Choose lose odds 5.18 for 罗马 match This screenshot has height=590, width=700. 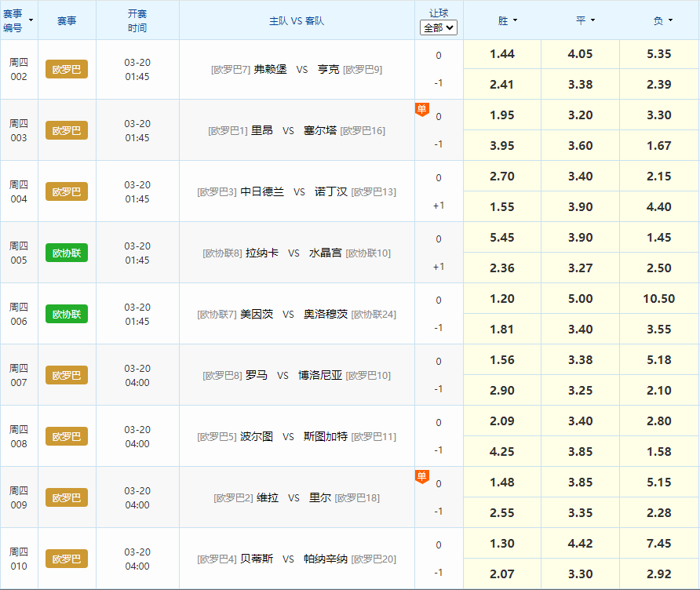659,359
